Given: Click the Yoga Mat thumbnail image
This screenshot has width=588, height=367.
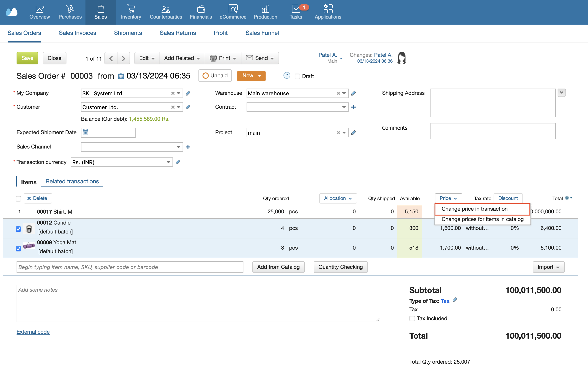Looking at the screenshot, I should click(x=29, y=246).
